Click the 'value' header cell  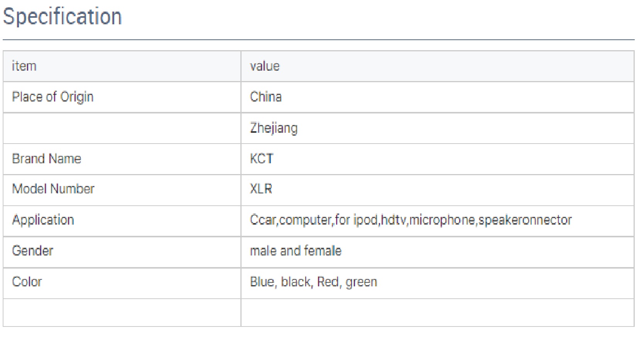click(265, 66)
